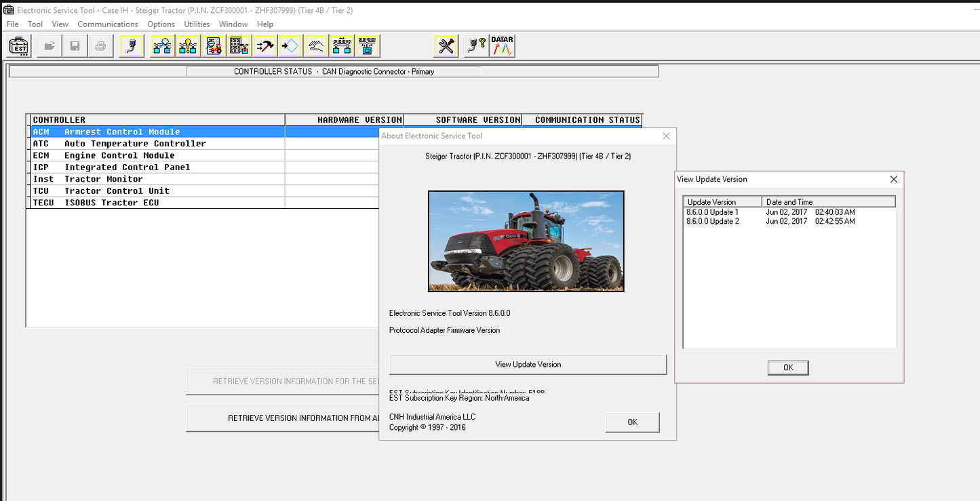Click OK in the About dialog
Screen dimensions: 980x501
point(631,422)
